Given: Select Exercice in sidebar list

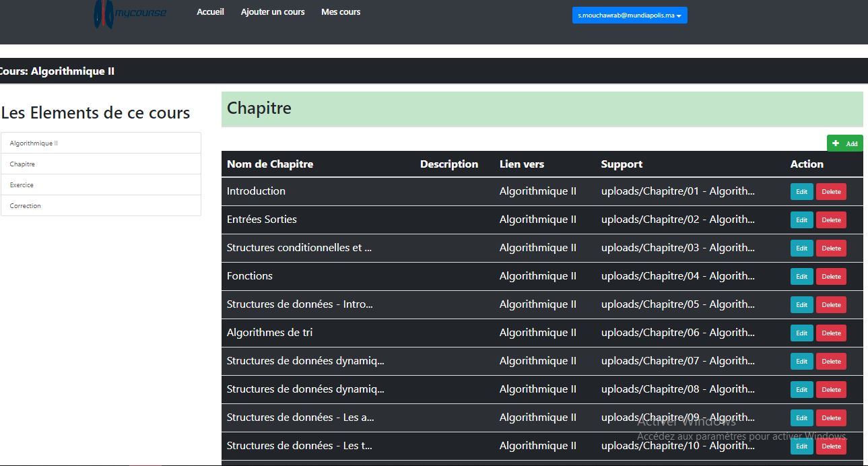Looking at the screenshot, I should [101, 185].
